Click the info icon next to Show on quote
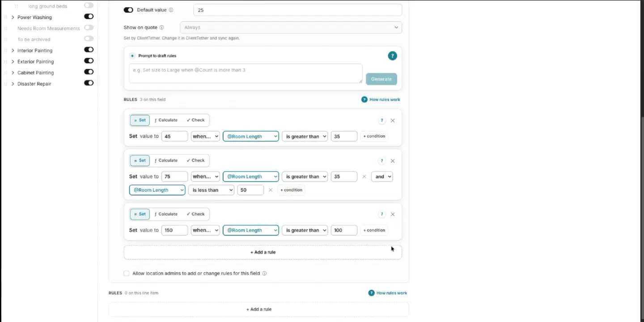This screenshot has height=322, width=644. point(161,27)
